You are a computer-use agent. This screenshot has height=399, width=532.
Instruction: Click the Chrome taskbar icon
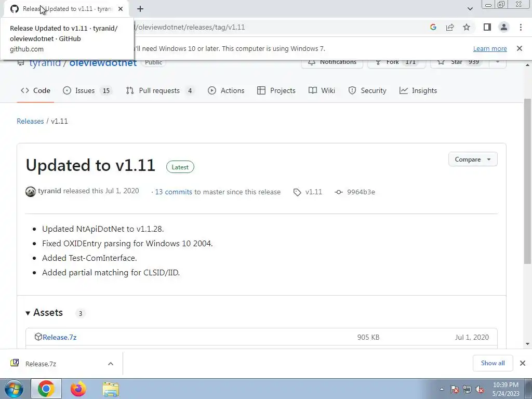tap(46, 389)
